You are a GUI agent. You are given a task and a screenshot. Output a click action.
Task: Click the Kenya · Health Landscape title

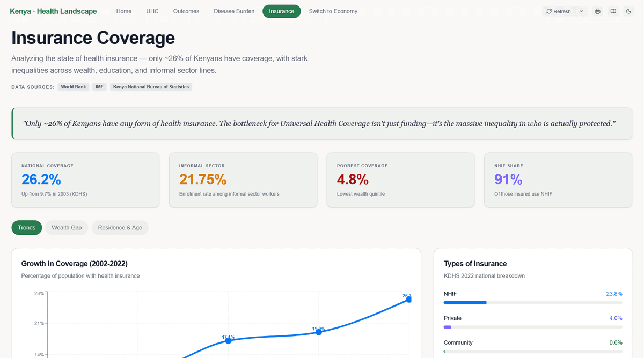53,11
